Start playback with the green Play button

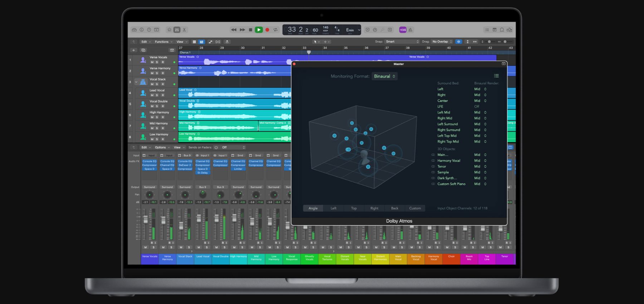pyautogui.click(x=259, y=30)
